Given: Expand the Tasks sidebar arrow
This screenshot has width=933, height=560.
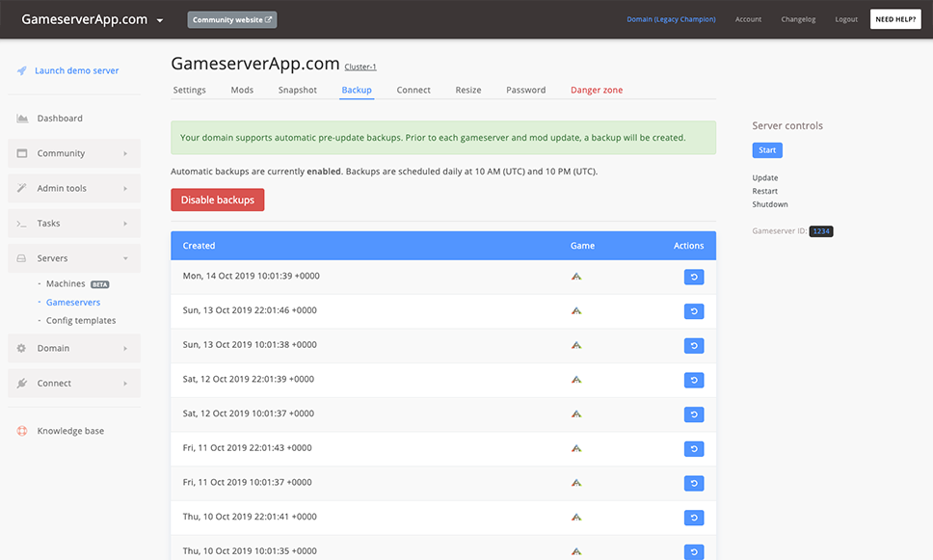Looking at the screenshot, I should [x=125, y=224].
